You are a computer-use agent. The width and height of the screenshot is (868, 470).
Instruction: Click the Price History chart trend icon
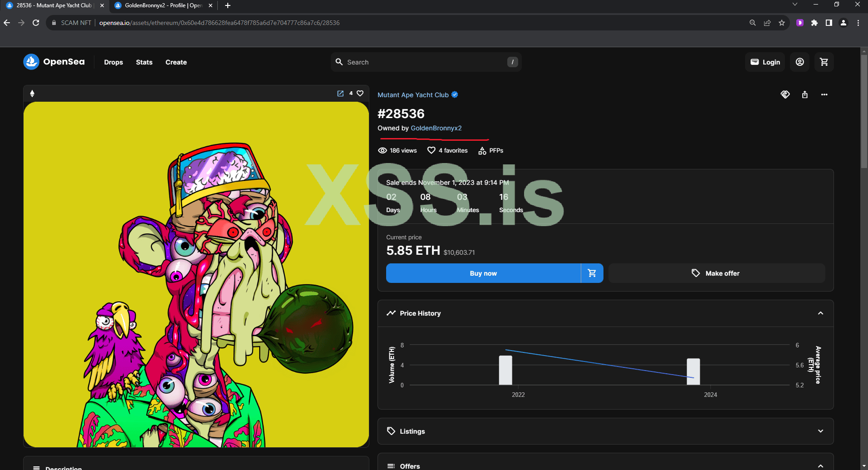[x=391, y=313]
